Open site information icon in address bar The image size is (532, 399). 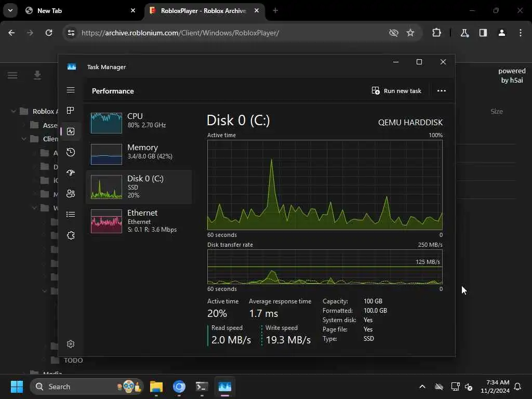tap(71, 33)
